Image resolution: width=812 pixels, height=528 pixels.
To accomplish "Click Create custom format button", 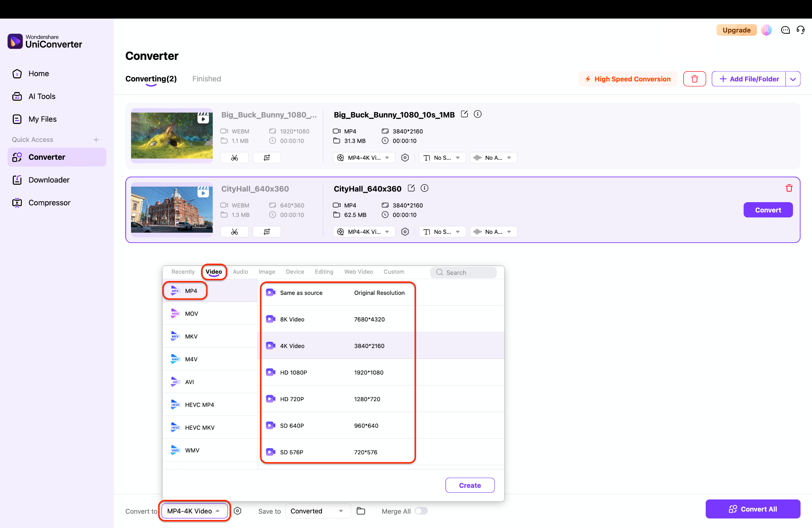I will click(x=470, y=485).
